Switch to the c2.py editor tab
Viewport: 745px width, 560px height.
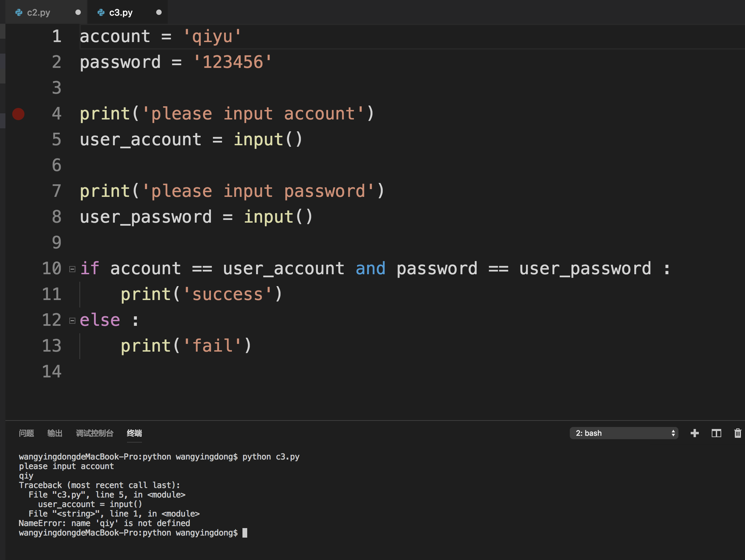pos(38,13)
